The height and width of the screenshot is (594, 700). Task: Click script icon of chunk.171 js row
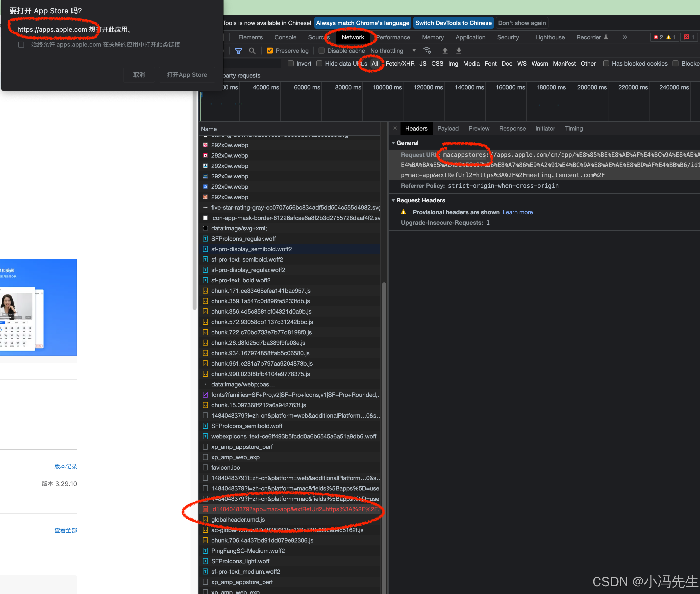(205, 291)
